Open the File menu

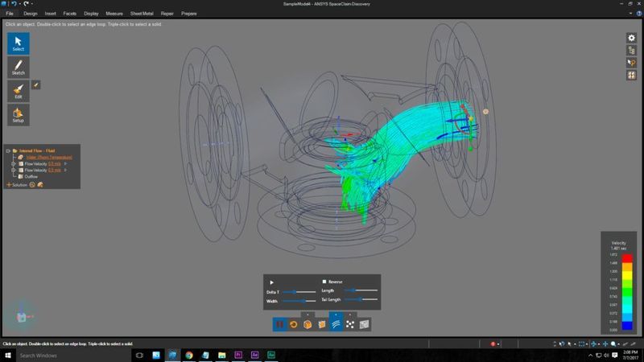click(x=10, y=14)
